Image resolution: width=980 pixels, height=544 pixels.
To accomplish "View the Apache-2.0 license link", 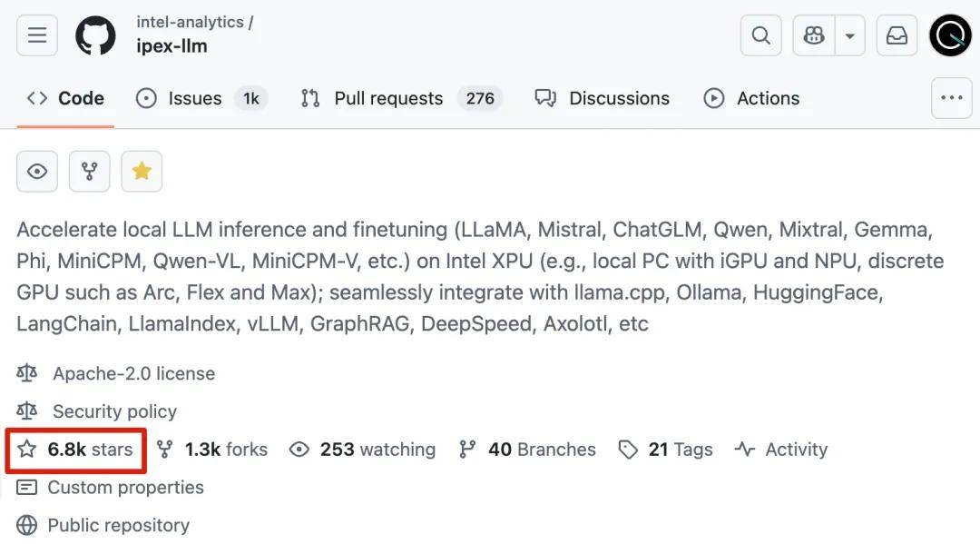I will pos(133,373).
